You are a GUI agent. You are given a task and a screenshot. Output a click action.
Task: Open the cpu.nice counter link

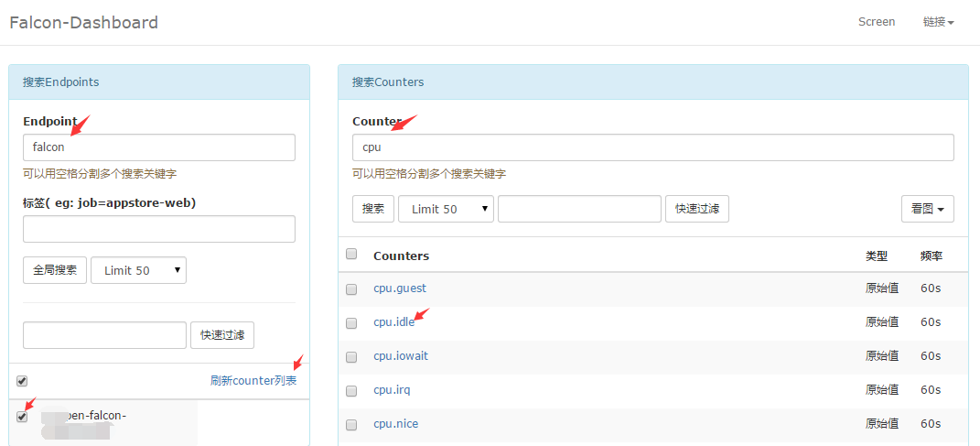point(395,424)
